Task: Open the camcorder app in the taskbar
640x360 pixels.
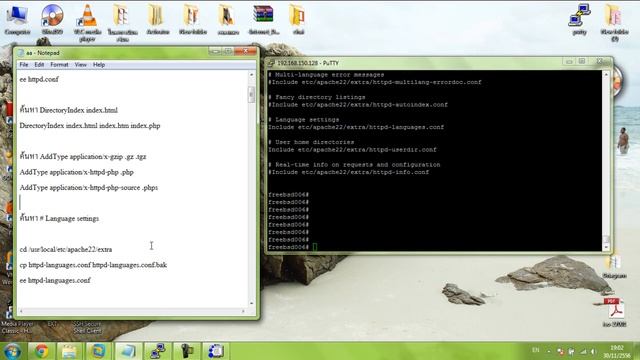Action: [187, 351]
